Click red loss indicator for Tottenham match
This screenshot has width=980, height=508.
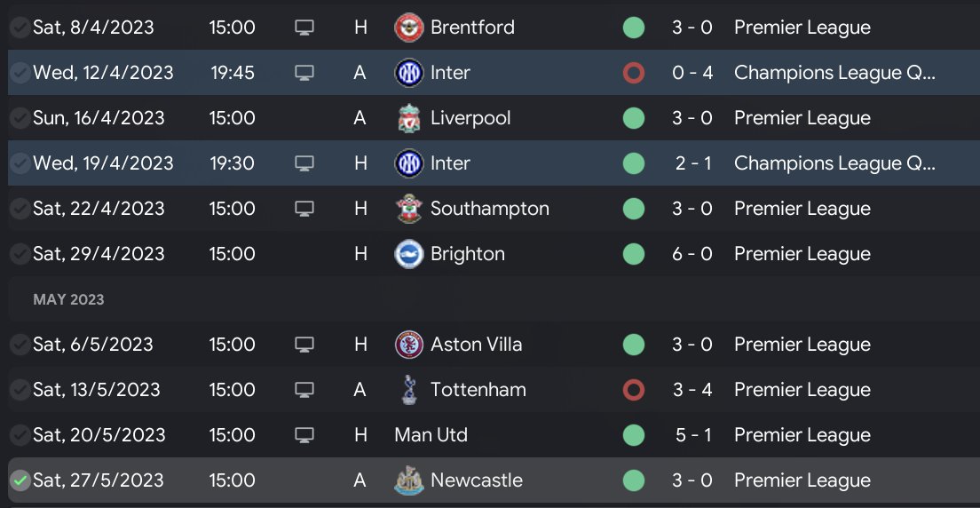coord(633,390)
